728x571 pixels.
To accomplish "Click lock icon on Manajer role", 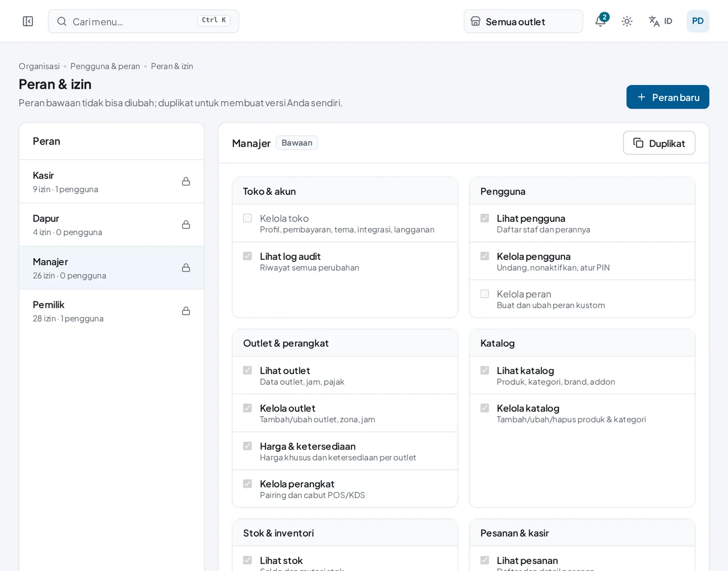I will (x=186, y=268).
